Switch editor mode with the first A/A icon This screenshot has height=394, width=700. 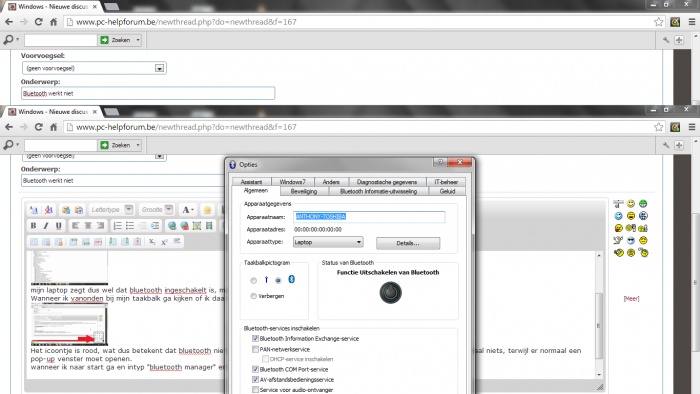[34, 210]
